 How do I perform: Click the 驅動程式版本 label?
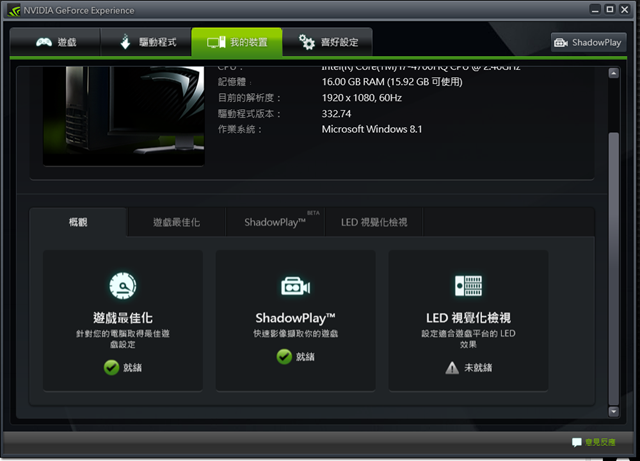click(249, 114)
